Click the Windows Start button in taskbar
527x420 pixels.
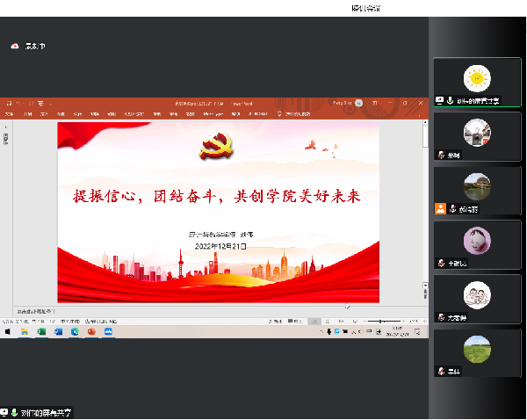pos(8,332)
